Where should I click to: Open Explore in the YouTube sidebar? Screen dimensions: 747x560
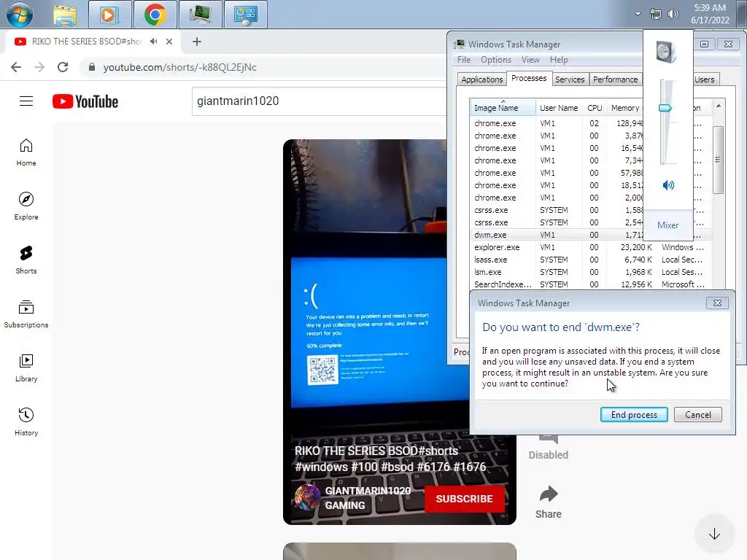coord(26,206)
